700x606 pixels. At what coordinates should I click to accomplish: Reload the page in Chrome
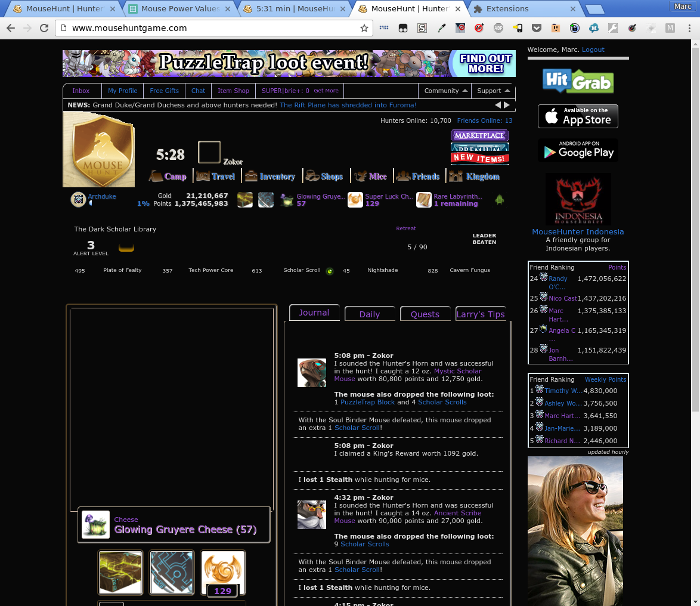pos(44,28)
